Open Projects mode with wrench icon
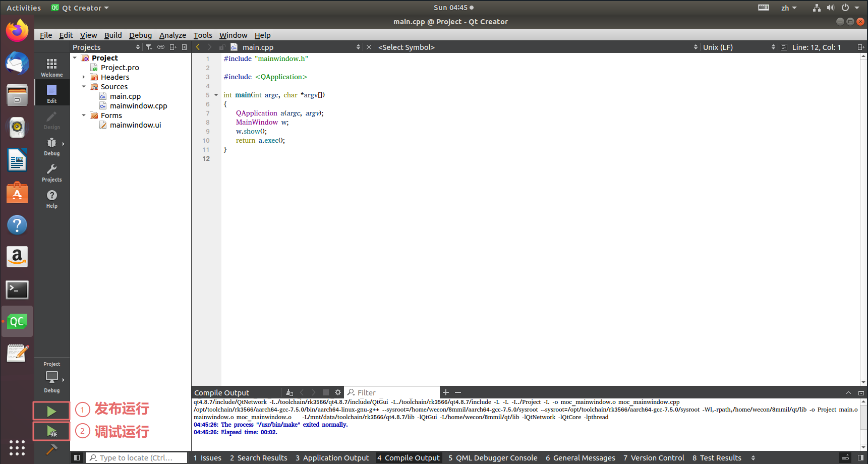The image size is (868, 464). (51, 172)
